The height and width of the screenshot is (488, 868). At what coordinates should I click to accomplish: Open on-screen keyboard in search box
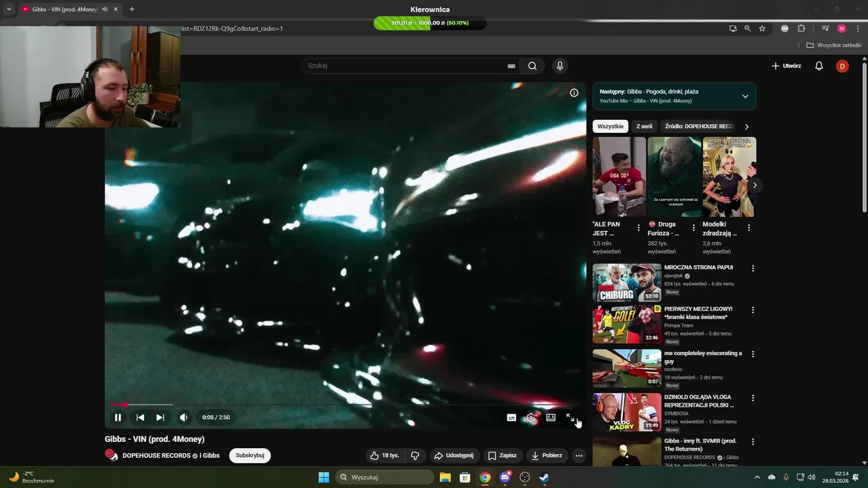tap(511, 66)
